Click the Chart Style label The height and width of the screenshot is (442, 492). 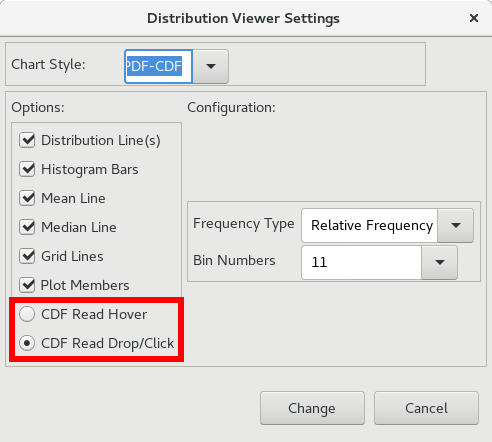[49, 64]
